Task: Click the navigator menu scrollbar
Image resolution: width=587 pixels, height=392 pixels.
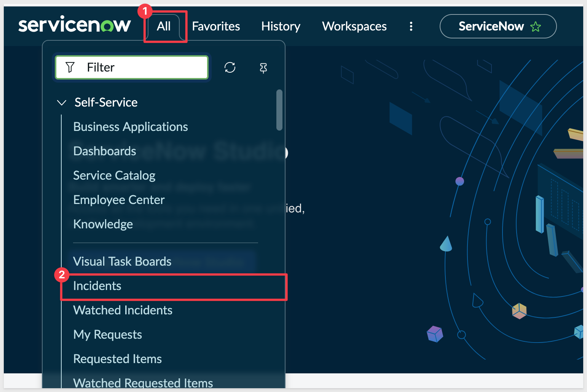Action: point(279,110)
